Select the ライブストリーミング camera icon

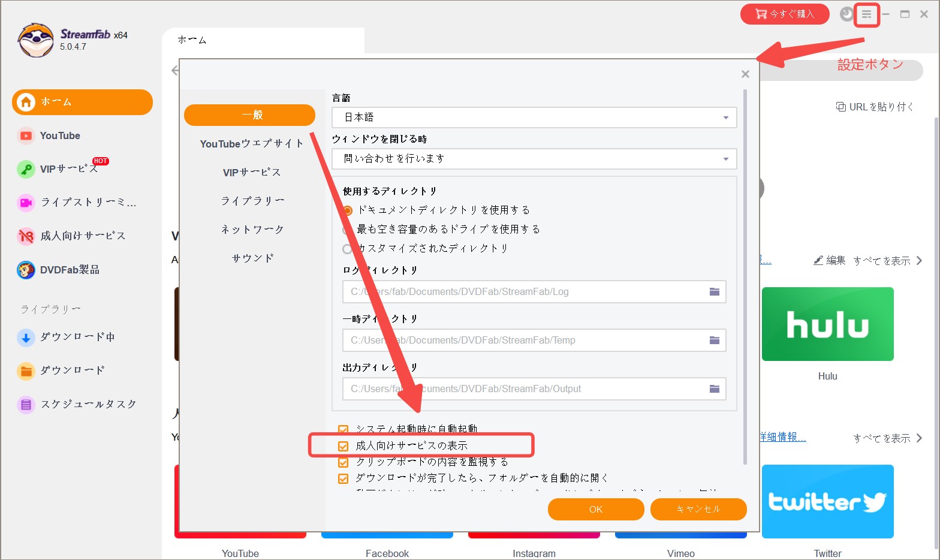pos(26,203)
